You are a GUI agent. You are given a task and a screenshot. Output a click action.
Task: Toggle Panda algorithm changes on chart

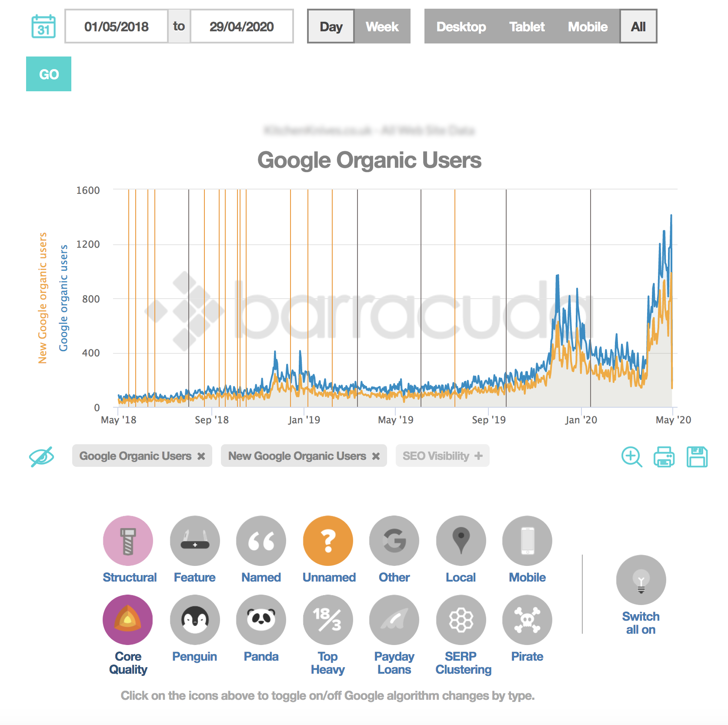pyautogui.click(x=260, y=620)
